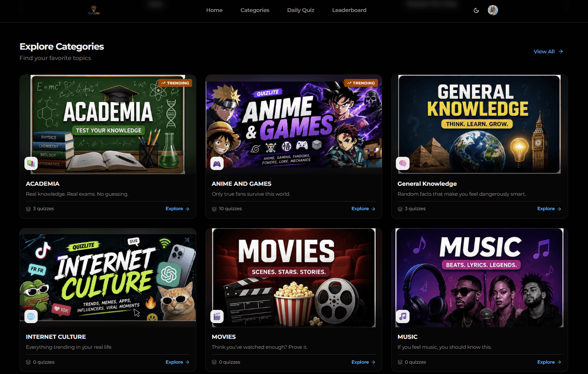The width and height of the screenshot is (588, 374).
Task: Click "Random facts that make you feel dangerously smart."
Action: tap(462, 194)
